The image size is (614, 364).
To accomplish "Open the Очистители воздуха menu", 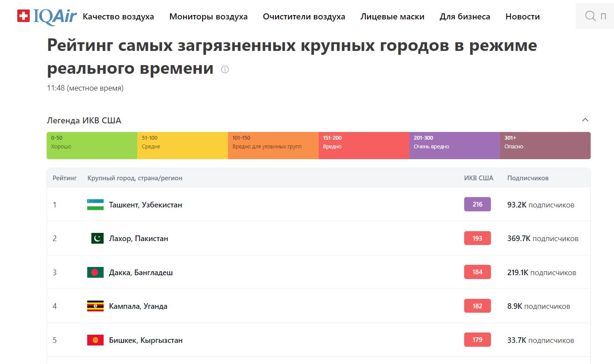I will (304, 17).
